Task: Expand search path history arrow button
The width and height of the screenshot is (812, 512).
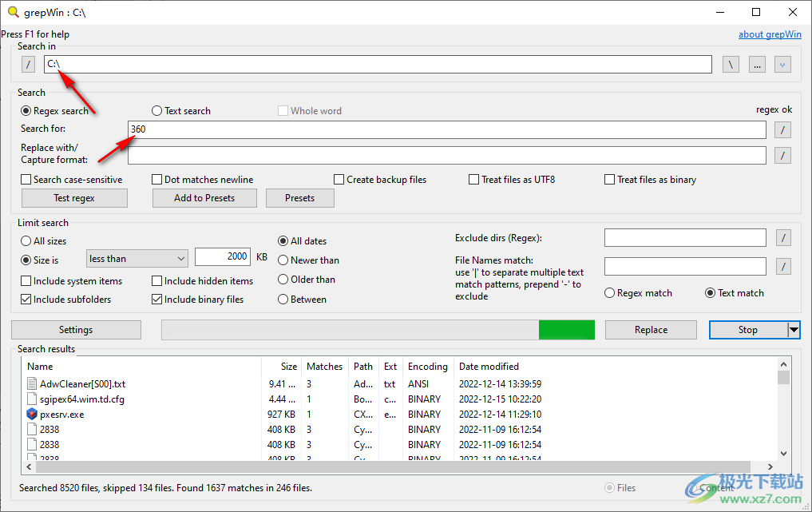Action: click(782, 65)
